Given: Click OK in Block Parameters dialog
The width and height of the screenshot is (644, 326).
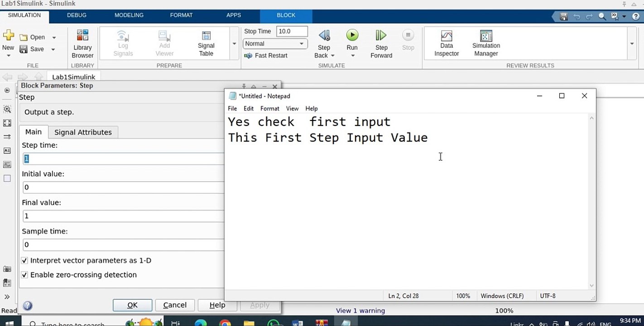Looking at the screenshot, I should [x=132, y=305].
